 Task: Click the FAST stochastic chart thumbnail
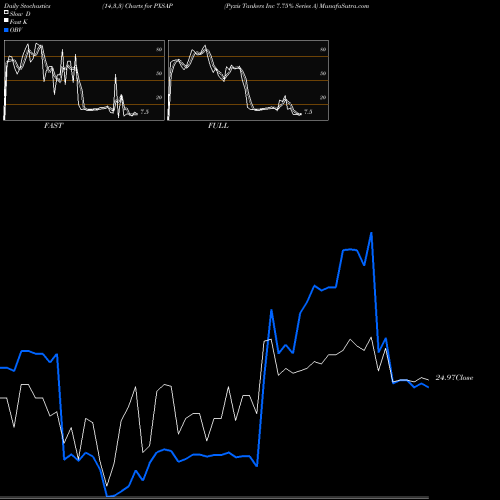[x=84, y=80]
